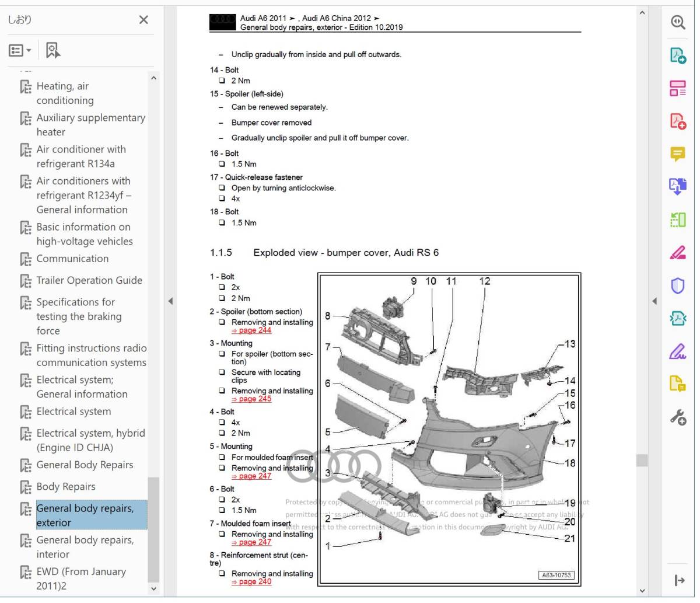Open 'Fitting instructions radio communication systems' bookmark
Screen dimensions: 700x603
pyautogui.click(x=92, y=355)
